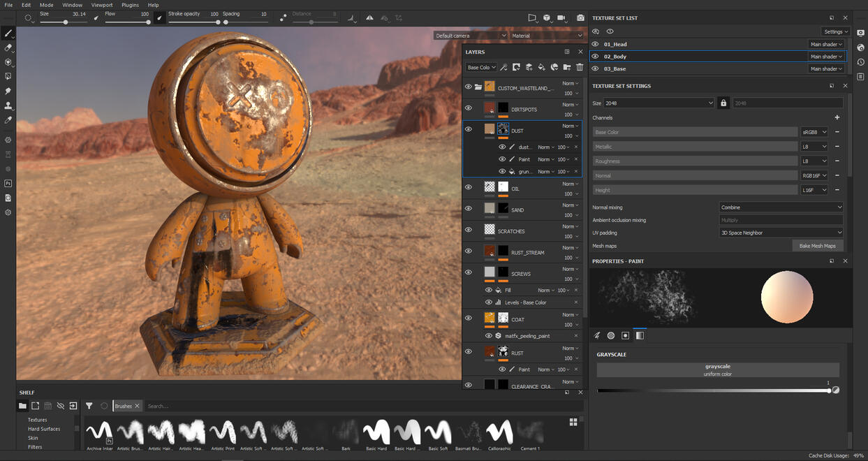
Task: Expand the Main shader dropdown for 03_Base
Action: pos(826,68)
